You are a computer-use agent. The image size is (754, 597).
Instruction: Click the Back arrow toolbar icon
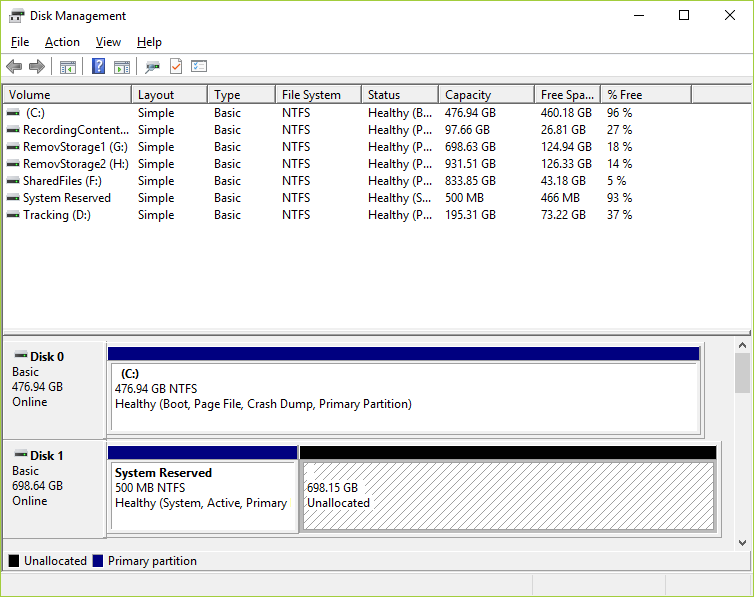click(x=14, y=66)
